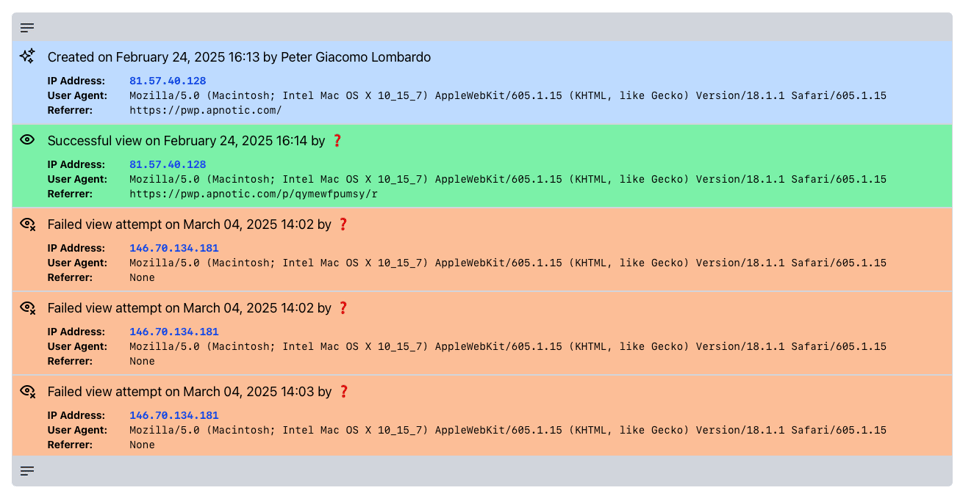The width and height of the screenshot is (960, 493).
Task: Click the referrer URL ending in qymewfpumsy/r
Action: 253,194
